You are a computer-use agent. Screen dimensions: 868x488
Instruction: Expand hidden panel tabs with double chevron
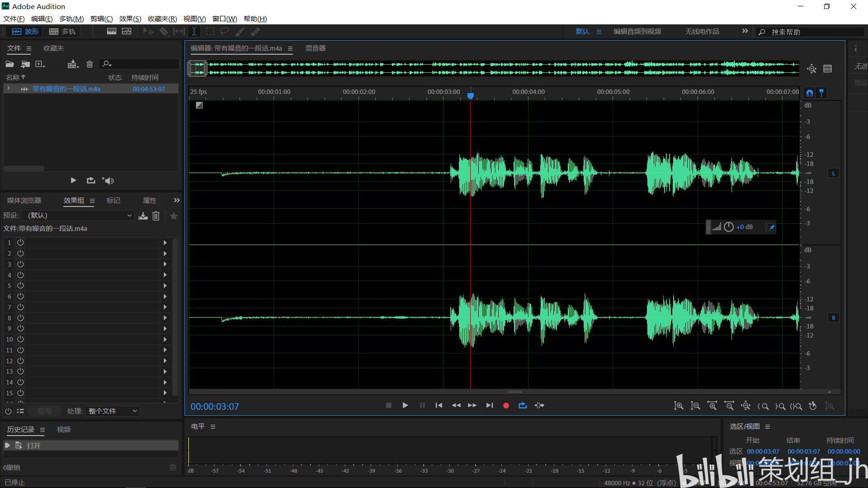click(x=177, y=200)
